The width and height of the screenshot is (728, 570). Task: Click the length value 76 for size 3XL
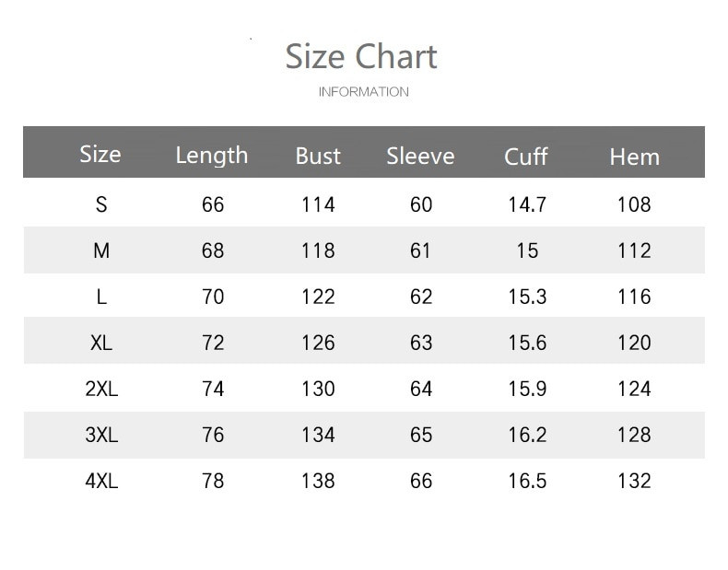click(x=213, y=435)
